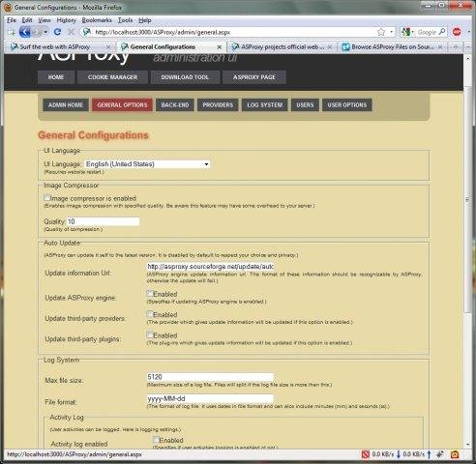Open the USERS admin section
476x464 pixels.
coord(305,105)
